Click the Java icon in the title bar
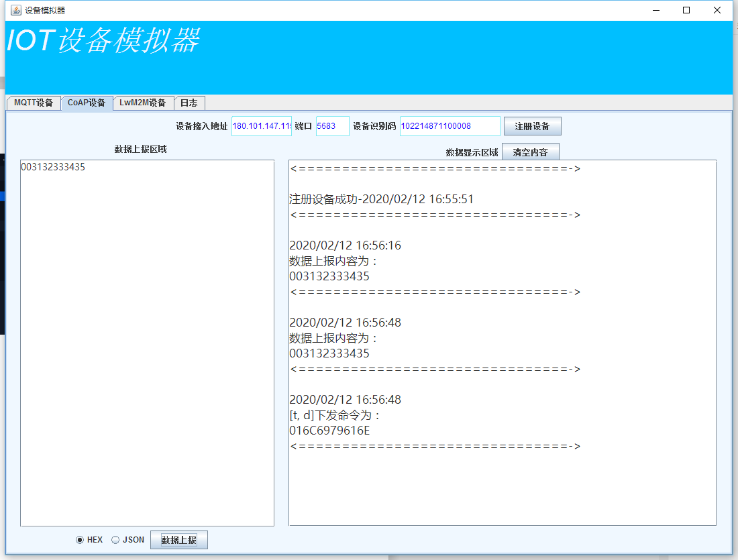Image resolution: width=738 pixels, height=560 pixels. point(16,10)
